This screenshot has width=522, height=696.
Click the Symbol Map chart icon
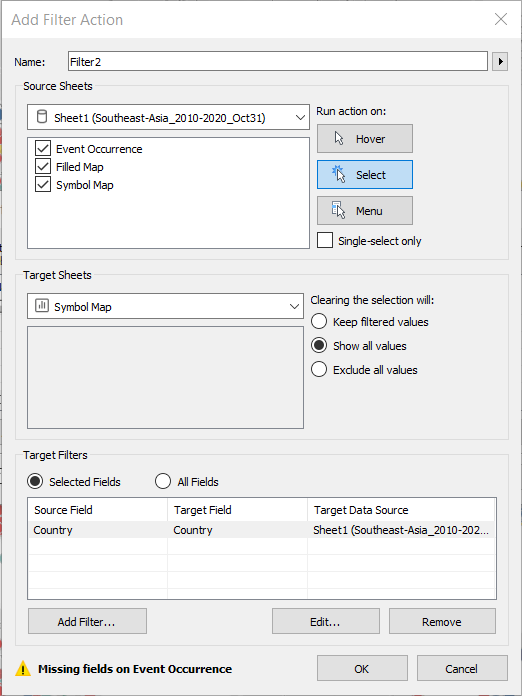(x=41, y=306)
